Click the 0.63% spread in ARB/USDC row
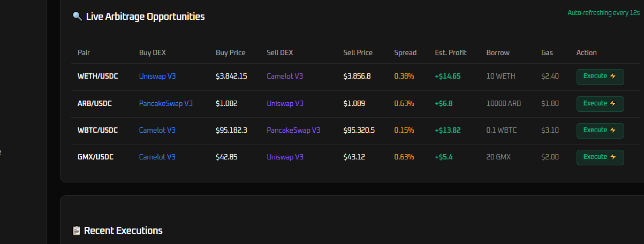Screen dimensions: 644x244 click(x=404, y=103)
